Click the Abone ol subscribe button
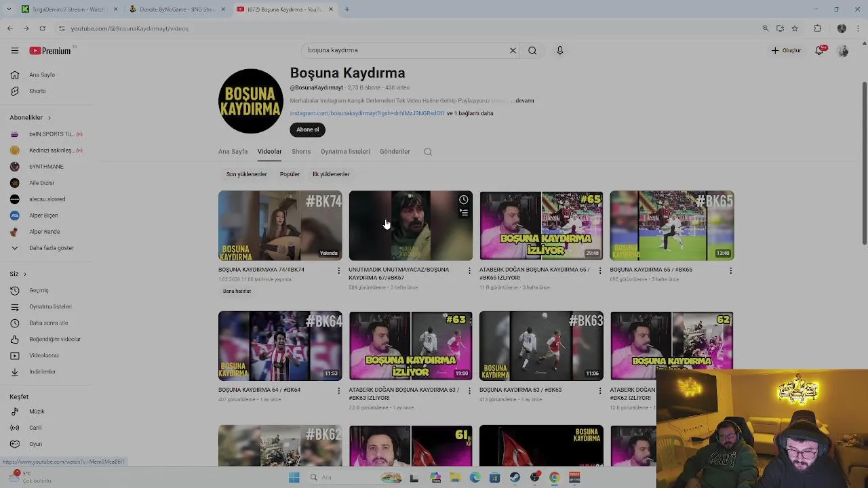 [x=307, y=129]
